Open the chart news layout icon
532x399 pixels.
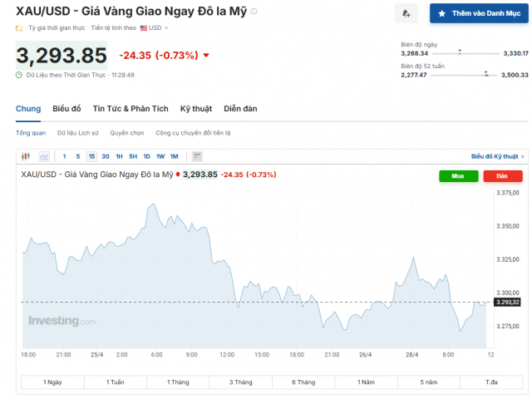click(x=197, y=156)
